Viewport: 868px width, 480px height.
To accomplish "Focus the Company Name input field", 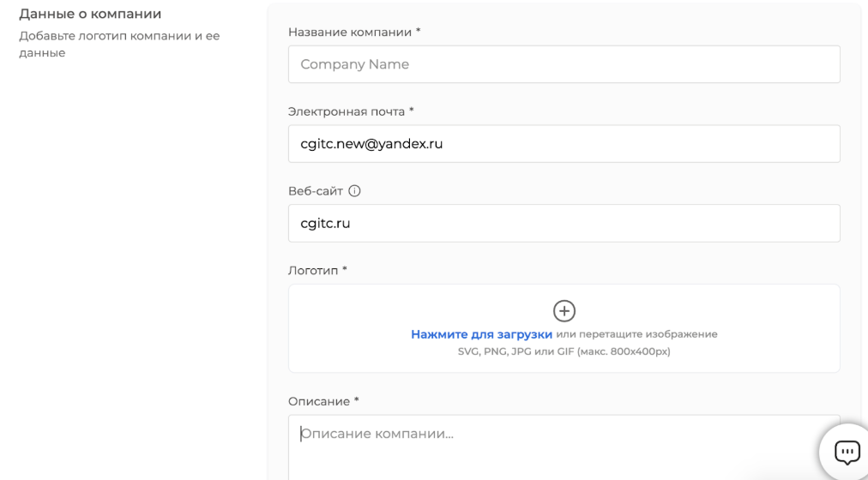I will [564, 64].
